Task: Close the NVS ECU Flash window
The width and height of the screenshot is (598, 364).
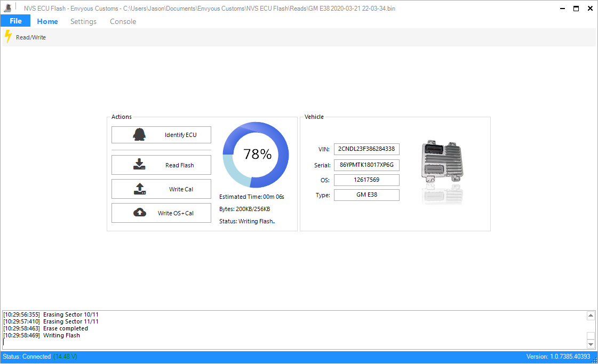Action: [590, 9]
